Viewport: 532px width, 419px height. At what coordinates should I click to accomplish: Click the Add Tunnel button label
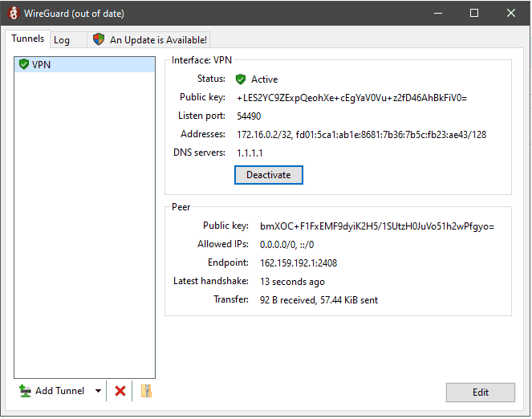pos(59,391)
